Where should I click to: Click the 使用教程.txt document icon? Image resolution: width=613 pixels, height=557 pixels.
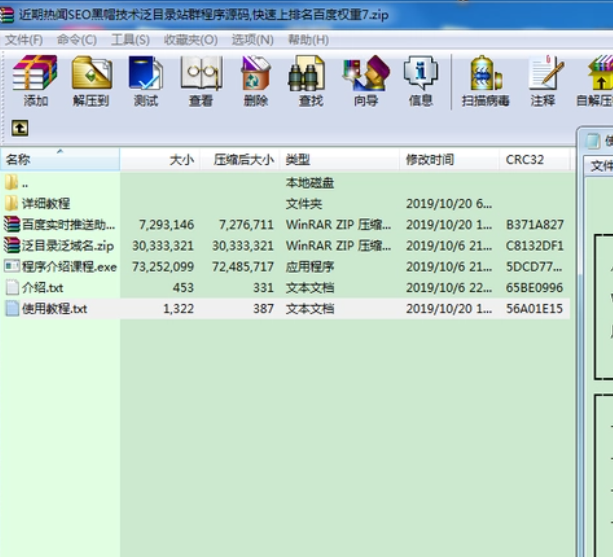pos(12,309)
